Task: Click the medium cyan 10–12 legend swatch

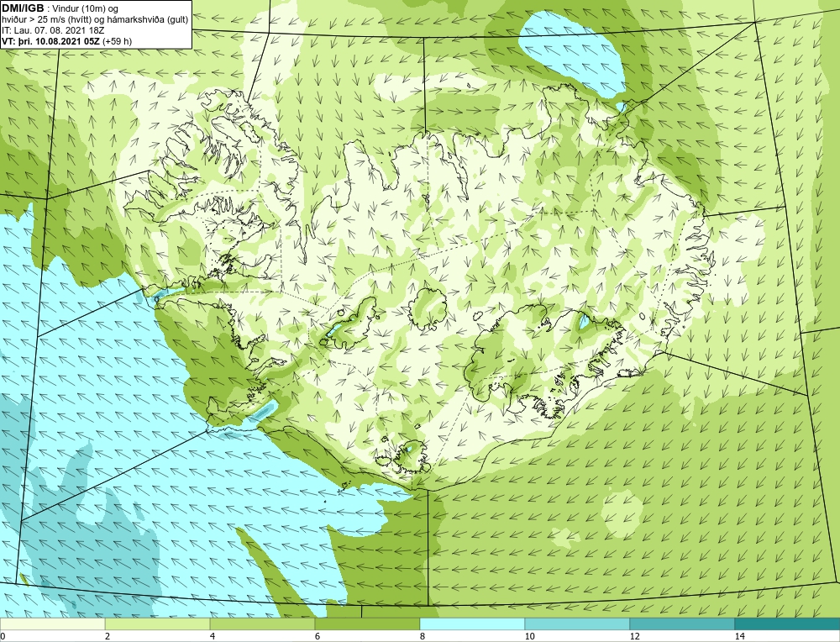Action: [578, 624]
